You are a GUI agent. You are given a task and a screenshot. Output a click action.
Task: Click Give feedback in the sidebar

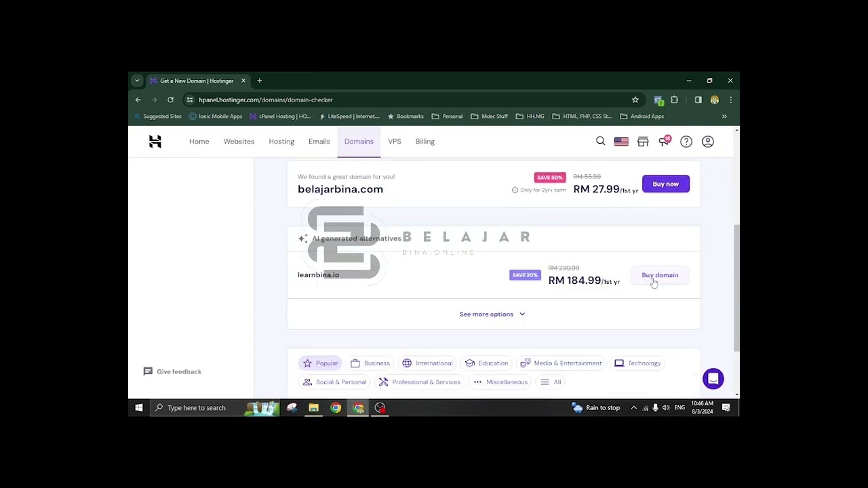pos(173,371)
